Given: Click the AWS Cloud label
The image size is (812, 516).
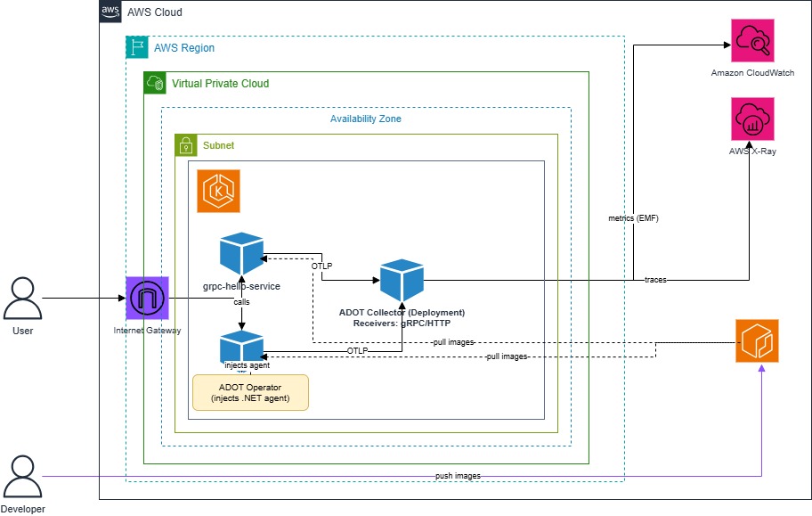Looking at the screenshot, I should [x=155, y=12].
